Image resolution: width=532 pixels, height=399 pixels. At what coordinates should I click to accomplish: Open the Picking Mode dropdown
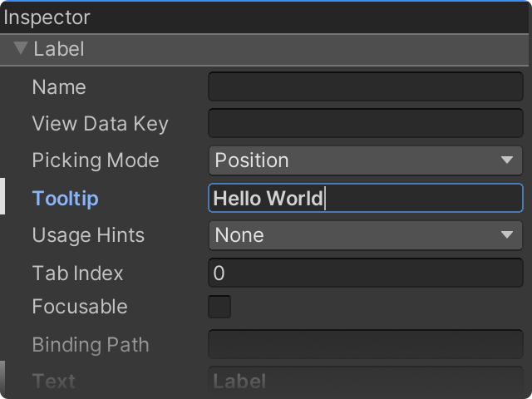[365, 160]
